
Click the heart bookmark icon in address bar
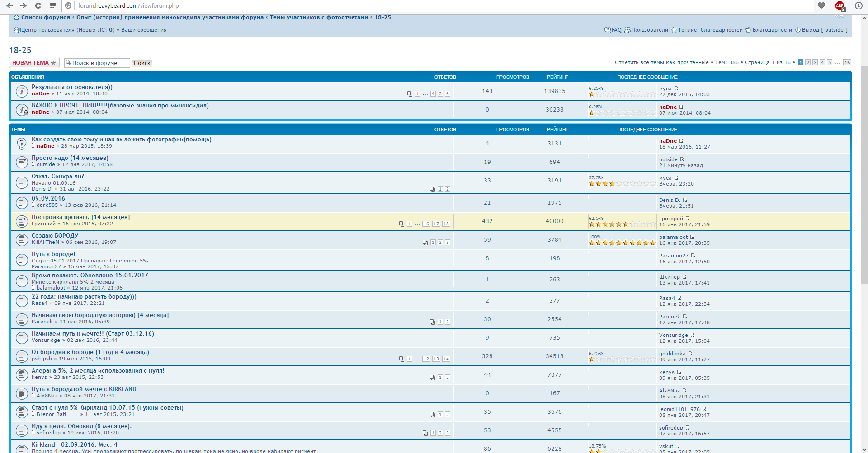click(821, 5)
